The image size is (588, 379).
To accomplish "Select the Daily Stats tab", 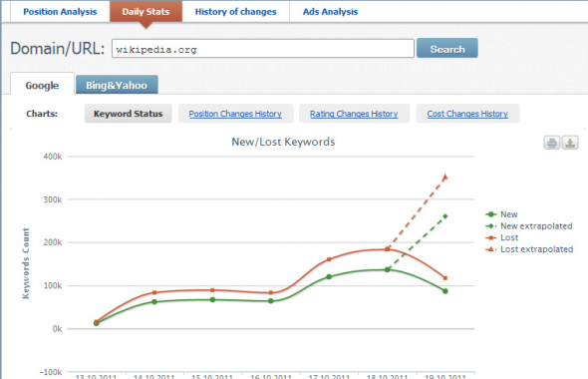I will tap(146, 12).
